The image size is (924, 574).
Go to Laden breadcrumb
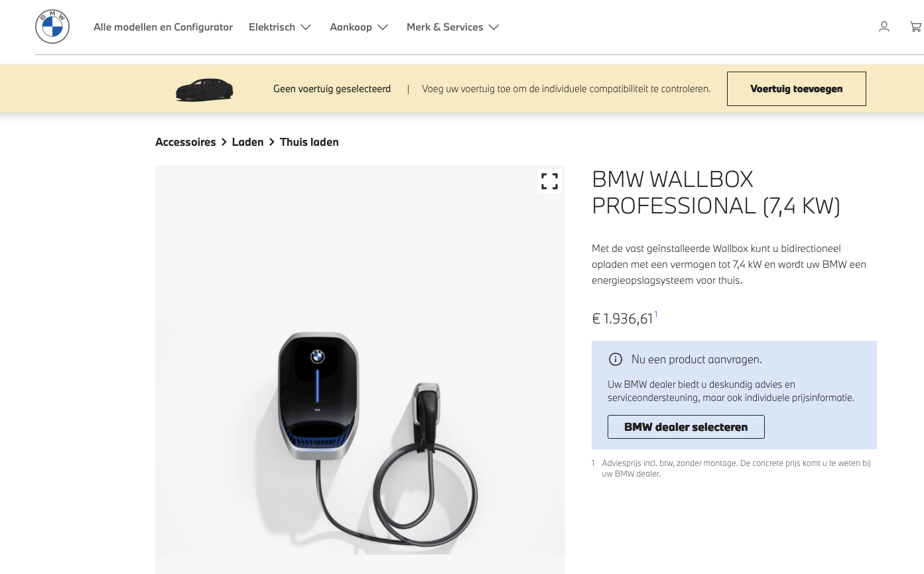tap(248, 142)
